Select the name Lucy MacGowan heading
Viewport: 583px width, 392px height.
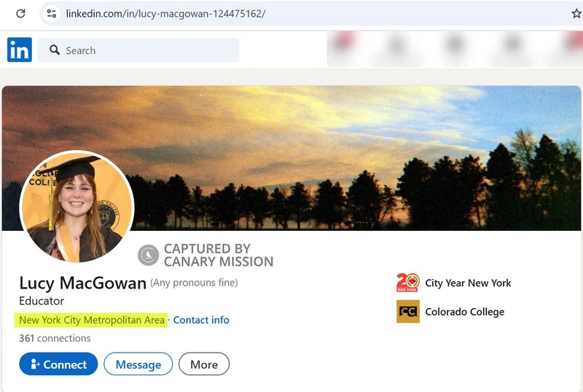[x=82, y=283]
